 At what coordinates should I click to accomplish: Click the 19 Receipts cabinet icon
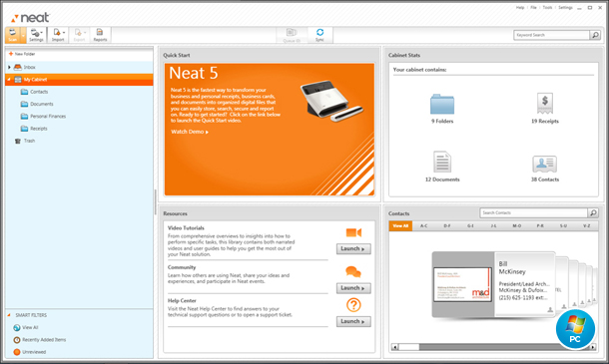pos(545,104)
